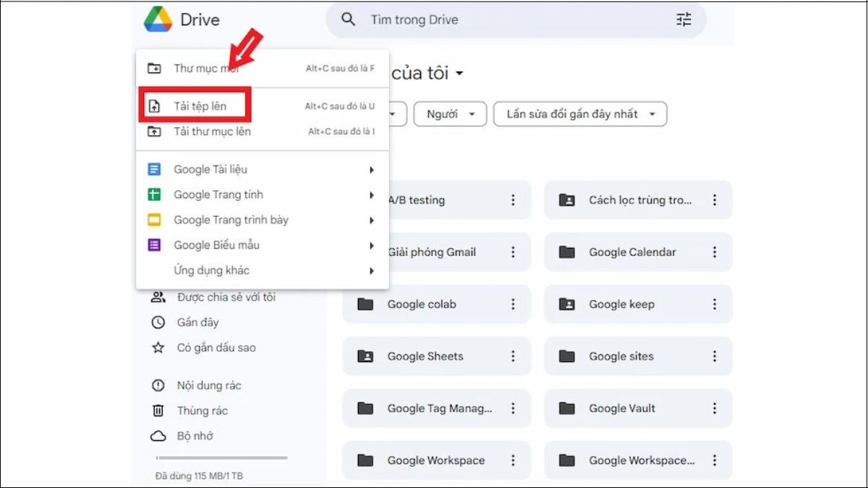The image size is (868, 488).
Task: Open the Google Workspace folder
Action: [437, 461]
